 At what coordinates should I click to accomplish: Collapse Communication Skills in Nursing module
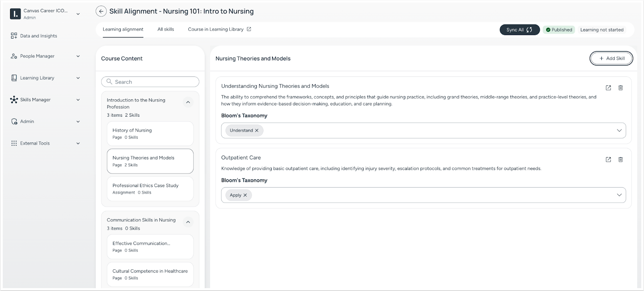click(188, 222)
